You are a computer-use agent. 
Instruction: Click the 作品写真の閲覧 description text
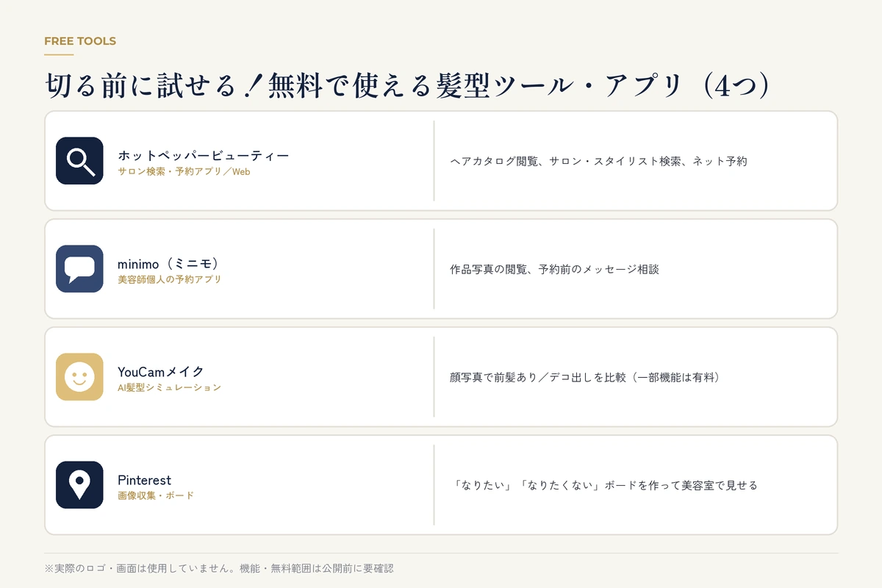click(x=554, y=269)
